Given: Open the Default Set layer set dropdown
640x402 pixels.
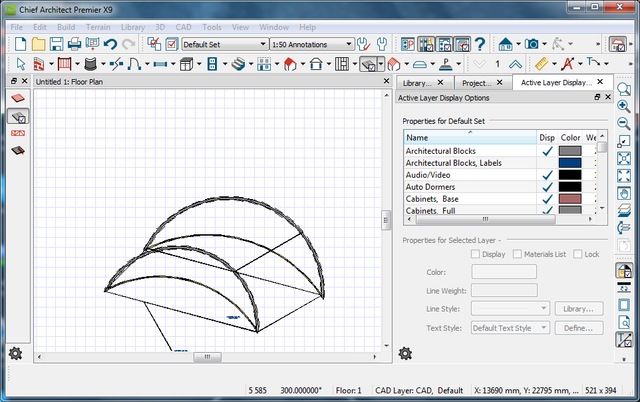Looking at the screenshot, I should (x=224, y=44).
